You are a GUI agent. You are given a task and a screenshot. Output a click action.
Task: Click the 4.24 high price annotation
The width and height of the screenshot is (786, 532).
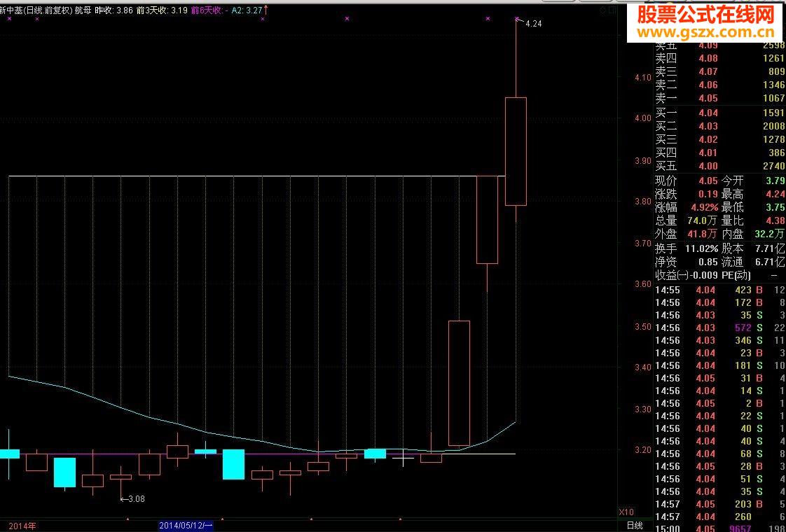click(x=533, y=24)
